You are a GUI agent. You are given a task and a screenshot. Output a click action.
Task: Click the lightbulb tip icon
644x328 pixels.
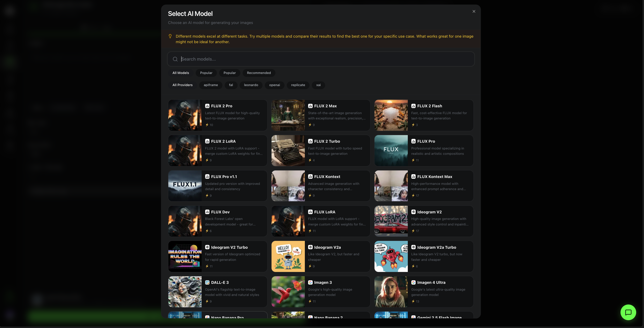pos(170,36)
